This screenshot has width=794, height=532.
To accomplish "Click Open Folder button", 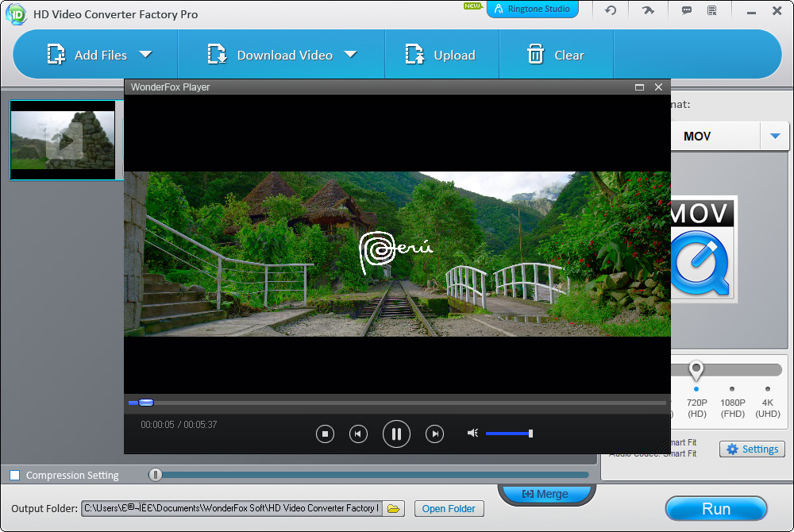I will click(x=449, y=509).
